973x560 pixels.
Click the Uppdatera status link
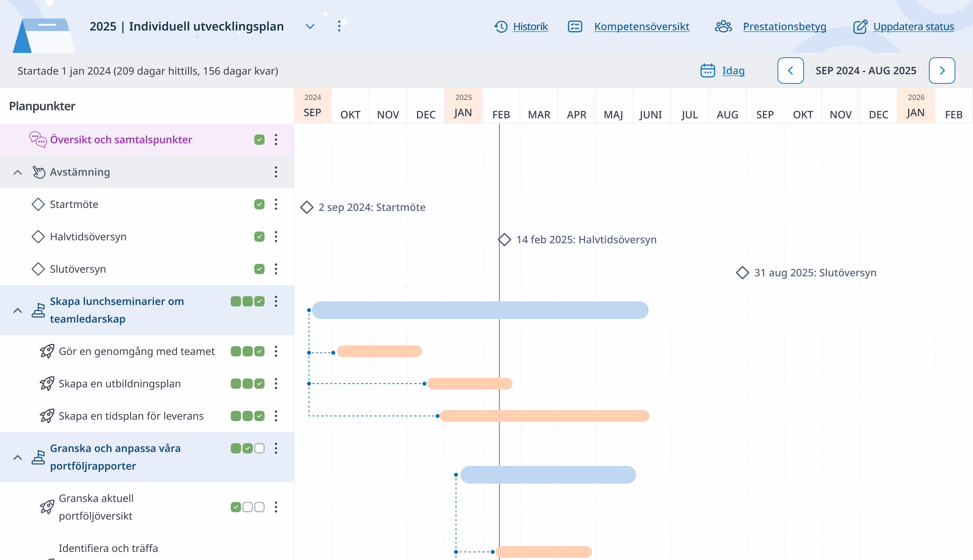(x=913, y=26)
